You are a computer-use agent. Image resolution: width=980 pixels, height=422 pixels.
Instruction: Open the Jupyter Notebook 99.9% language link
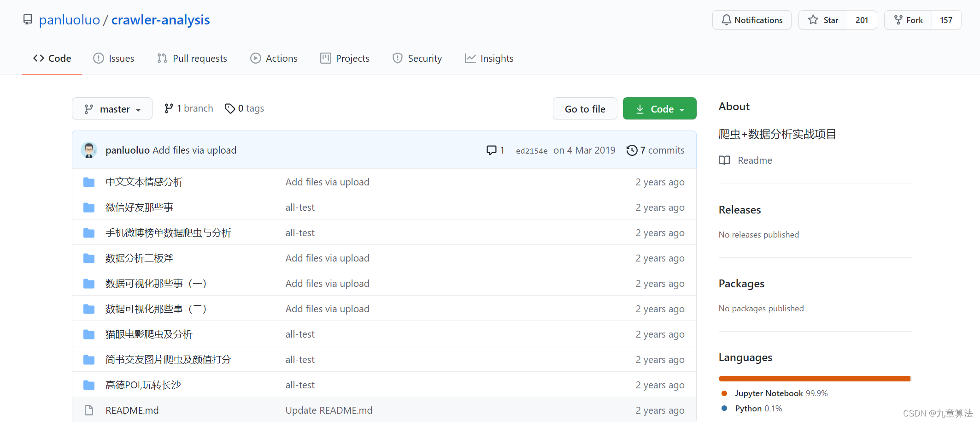775,393
